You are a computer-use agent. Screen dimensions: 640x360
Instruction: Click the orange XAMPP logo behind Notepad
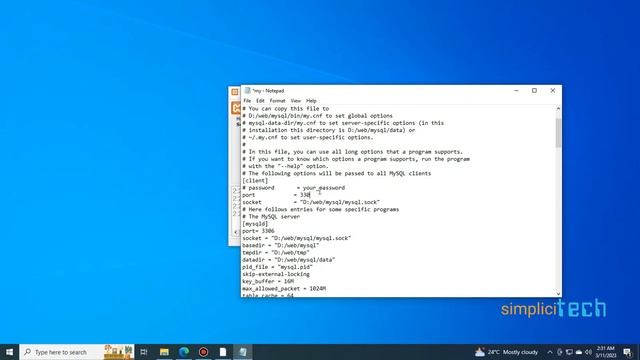(236, 108)
